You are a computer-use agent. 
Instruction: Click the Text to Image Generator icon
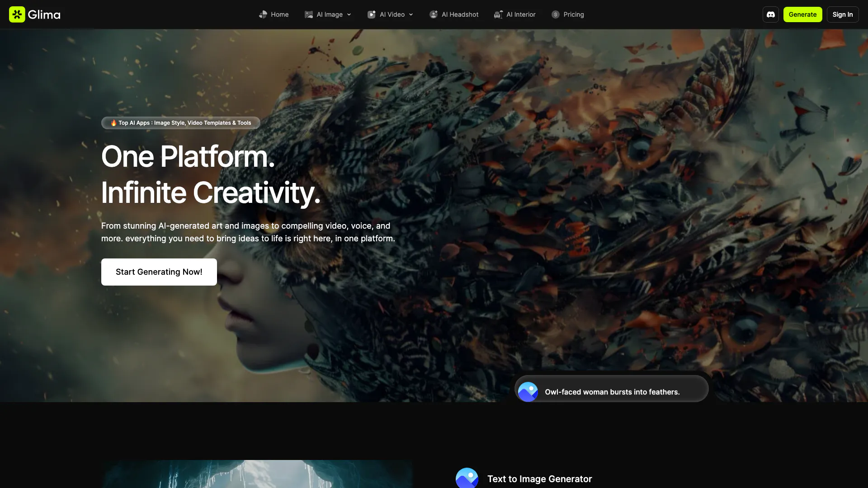coord(467,478)
